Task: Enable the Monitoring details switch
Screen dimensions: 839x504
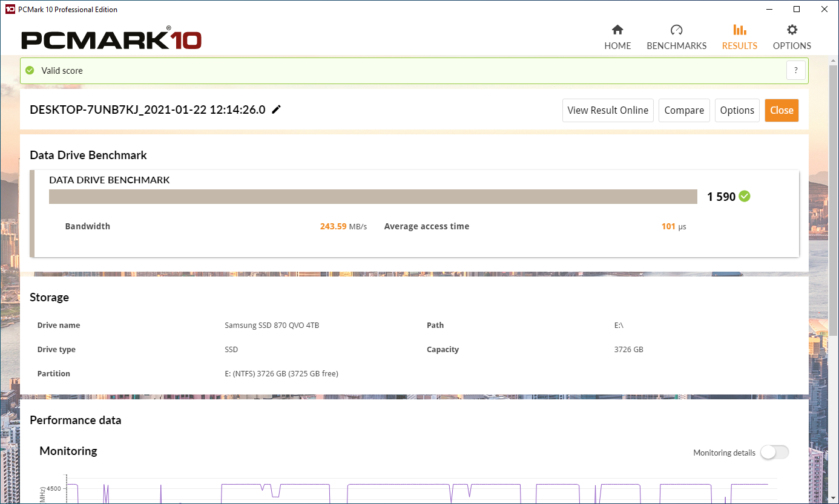Action: 774,452
